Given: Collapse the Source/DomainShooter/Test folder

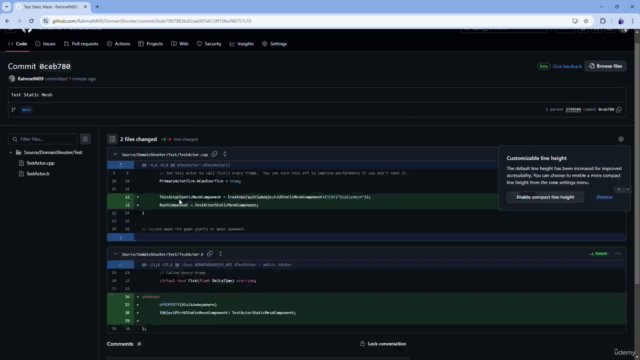Looking at the screenshot, I should click(11, 152).
